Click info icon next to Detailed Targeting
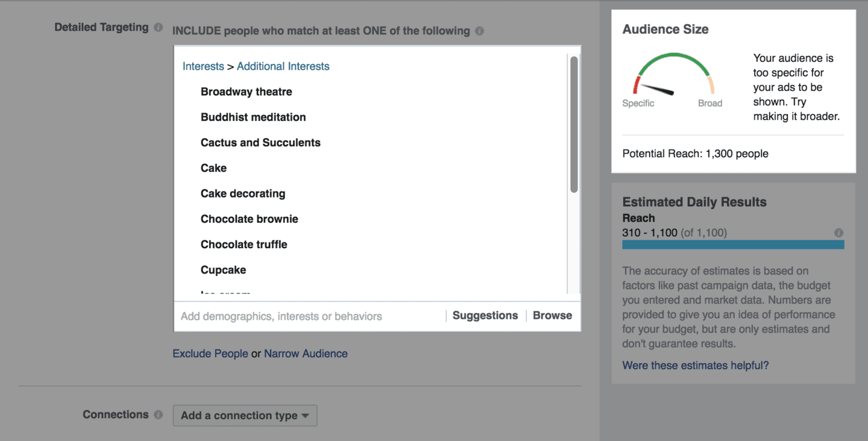This screenshot has width=868, height=441. click(158, 28)
